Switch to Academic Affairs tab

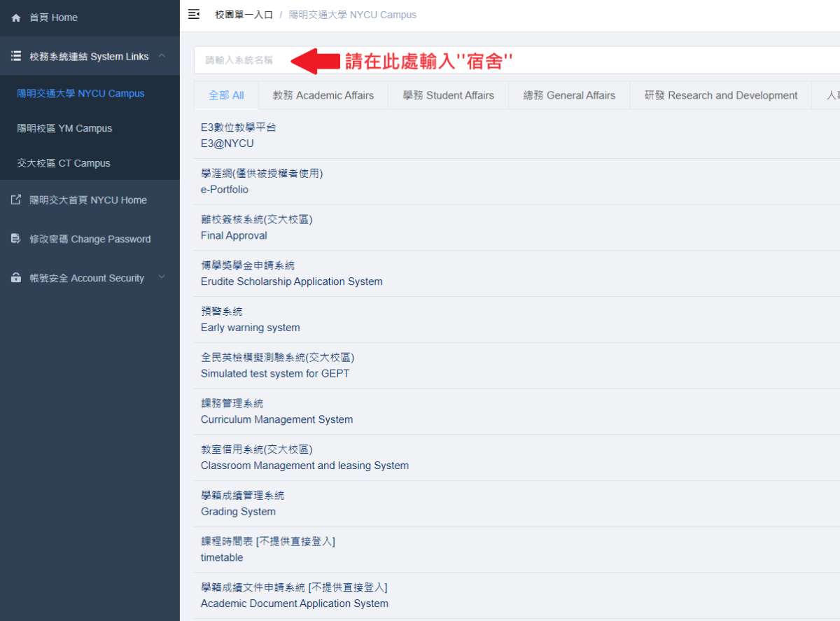tap(323, 95)
